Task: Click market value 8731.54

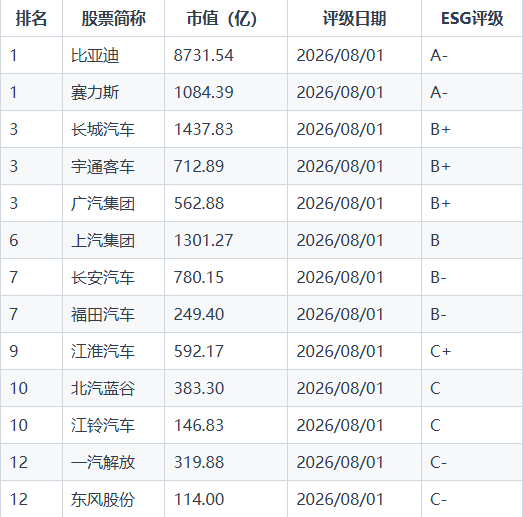Action: (203, 55)
